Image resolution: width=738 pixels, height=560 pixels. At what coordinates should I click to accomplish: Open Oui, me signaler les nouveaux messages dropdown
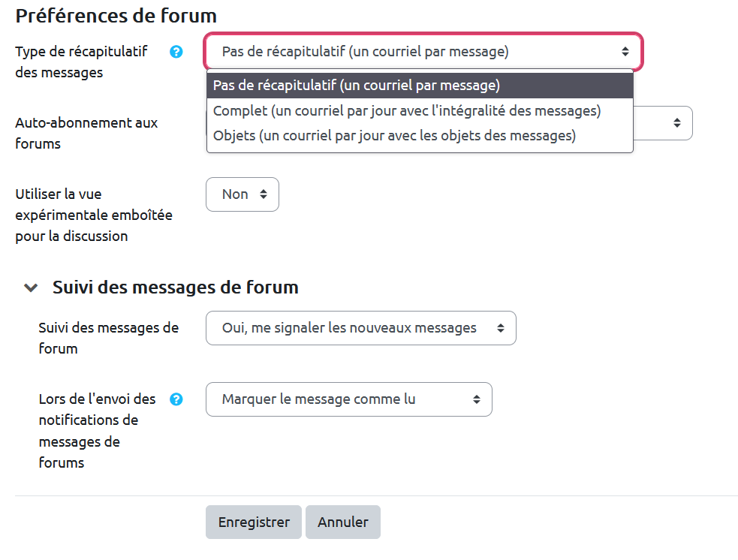(x=361, y=328)
